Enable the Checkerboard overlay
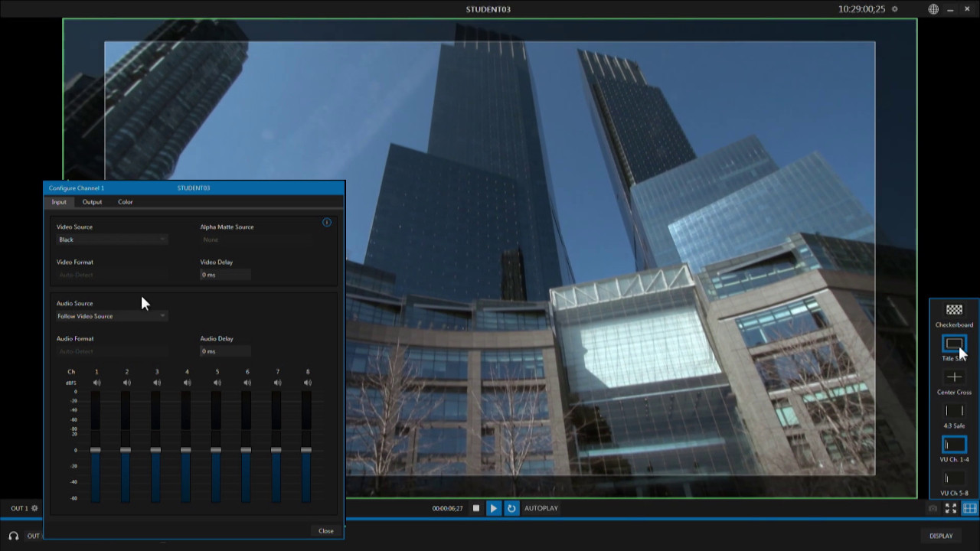Image resolution: width=980 pixels, height=551 pixels. click(x=954, y=310)
